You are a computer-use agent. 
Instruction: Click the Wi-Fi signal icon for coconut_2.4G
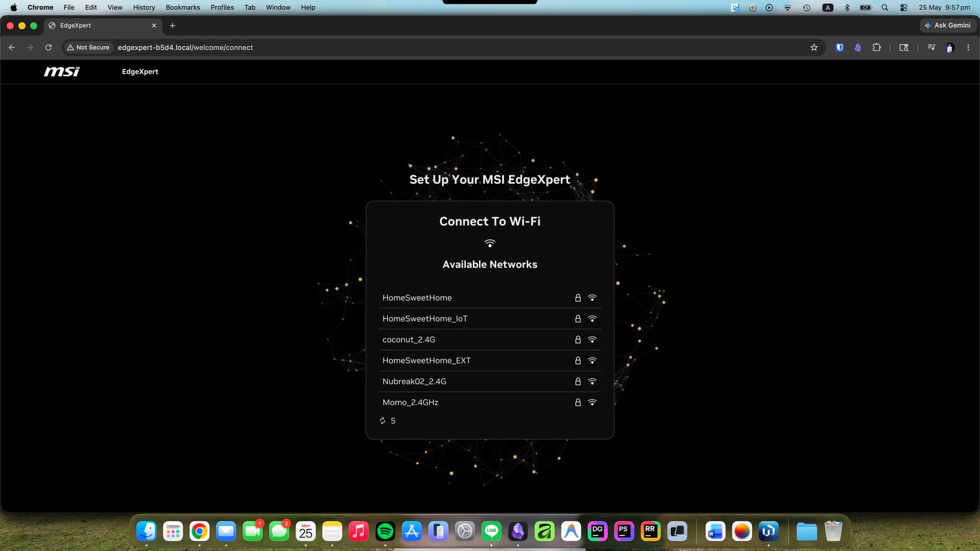pyautogui.click(x=592, y=339)
